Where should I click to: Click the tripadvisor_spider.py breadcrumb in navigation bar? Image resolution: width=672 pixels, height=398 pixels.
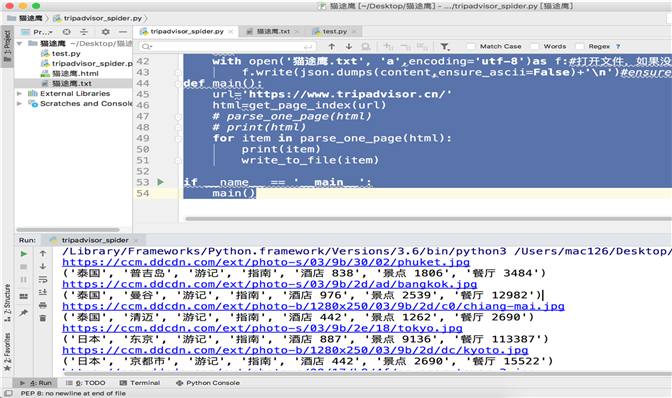tap(102, 18)
